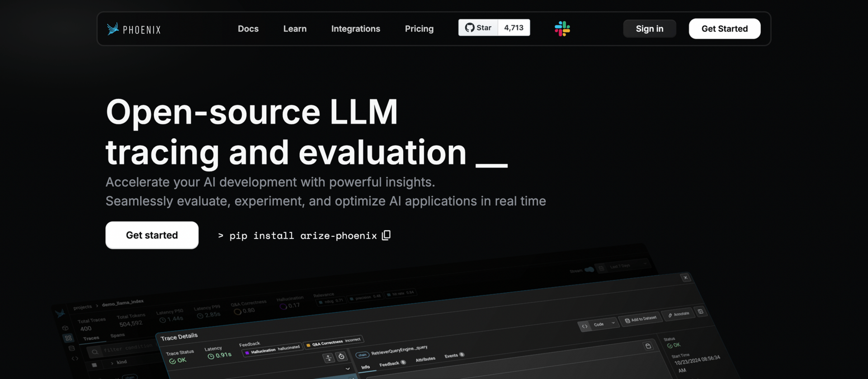Close the Trace Details panel
868x379 pixels.
(685, 277)
